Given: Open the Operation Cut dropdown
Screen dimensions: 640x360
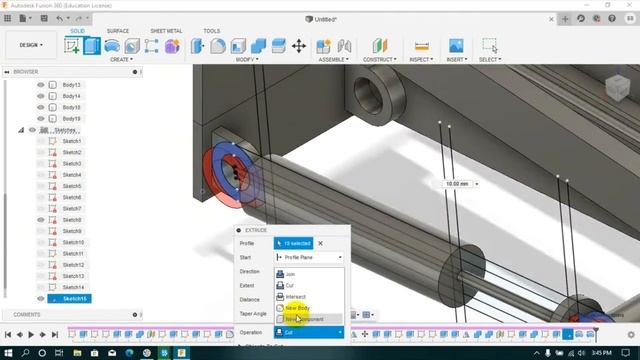Looking at the screenshot, I should [x=309, y=333].
